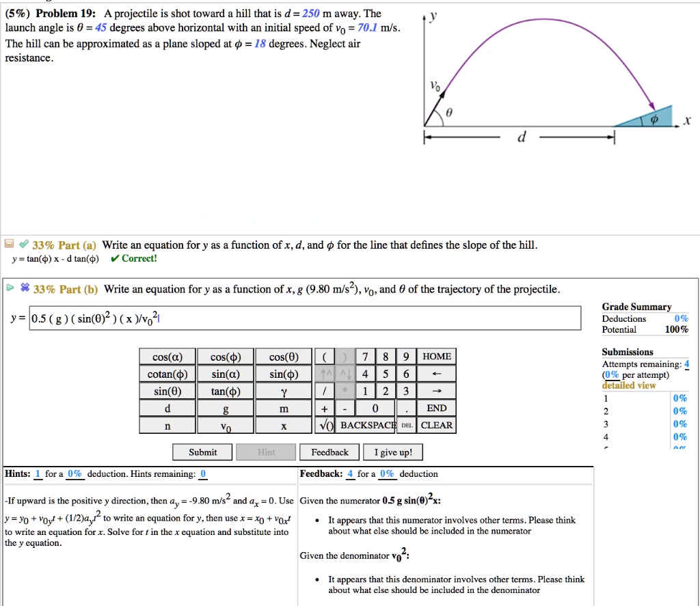Viewport: 700px width, 606px height.
Task: Insert cos(α) from the keypad
Action: (167, 357)
